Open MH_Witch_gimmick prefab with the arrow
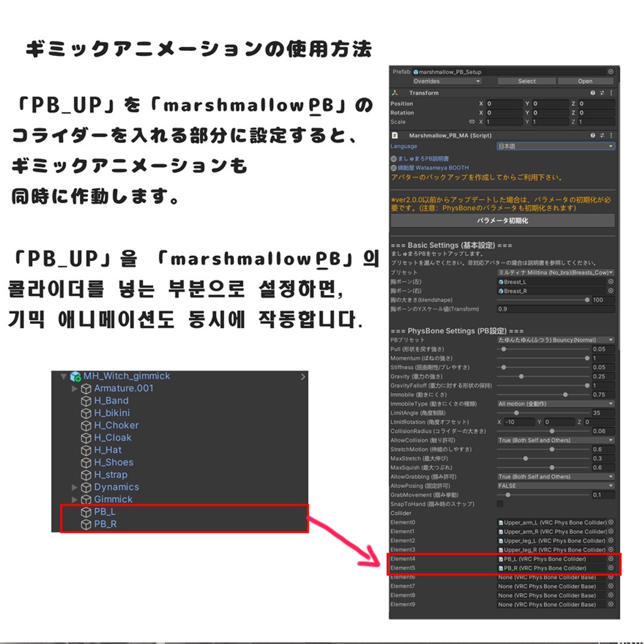The height and width of the screenshot is (644, 644). point(303,377)
